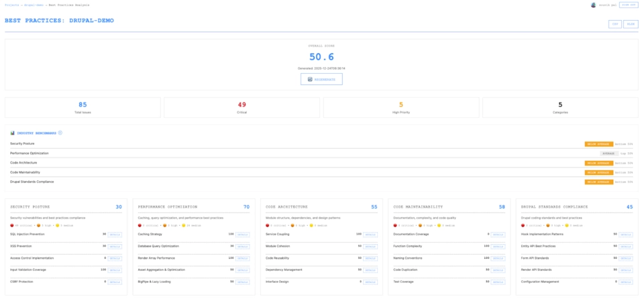Show Naming Conventions details
Screen dimensions: 644x299
pyautogui.click(x=498, y=258)
